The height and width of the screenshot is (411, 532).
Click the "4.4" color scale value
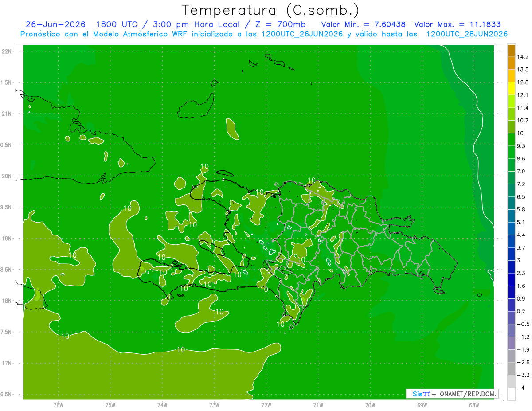point(522,235)
